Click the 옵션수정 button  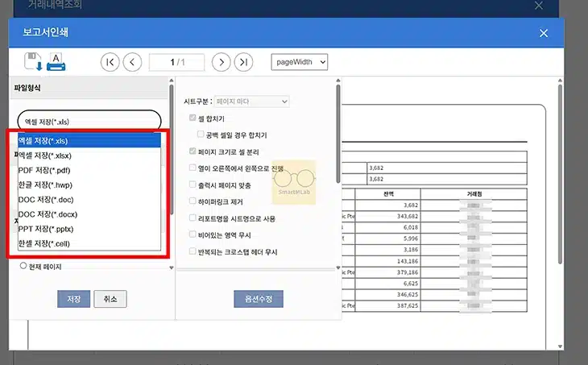(259, 299)
